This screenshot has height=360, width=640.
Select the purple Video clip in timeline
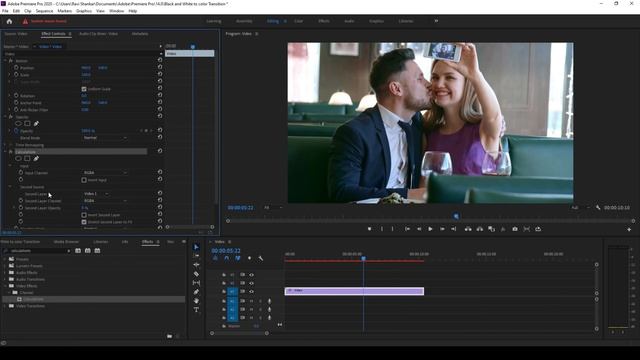pos(354,291)
